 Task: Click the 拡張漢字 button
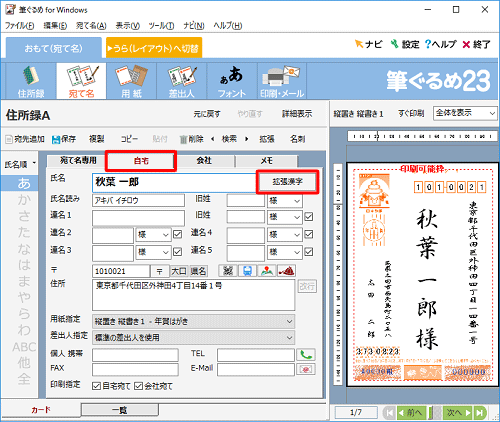point(287,182)
